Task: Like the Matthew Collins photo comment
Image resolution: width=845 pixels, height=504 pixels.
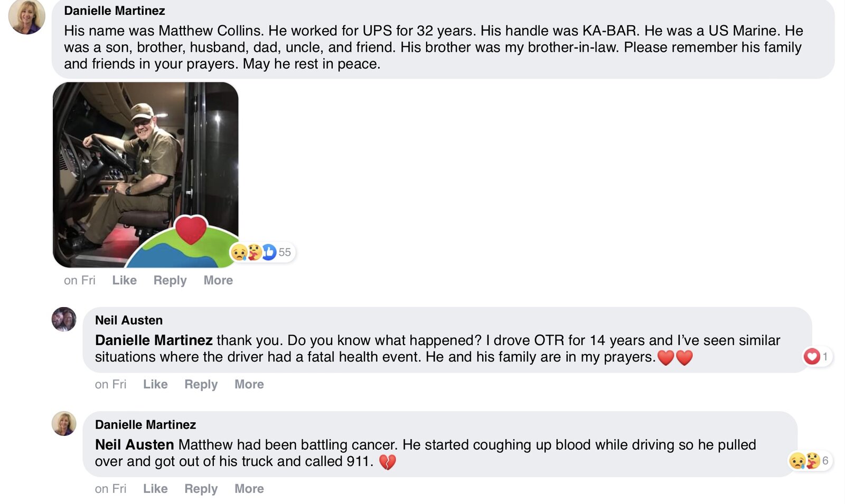Action: [124, 280]
